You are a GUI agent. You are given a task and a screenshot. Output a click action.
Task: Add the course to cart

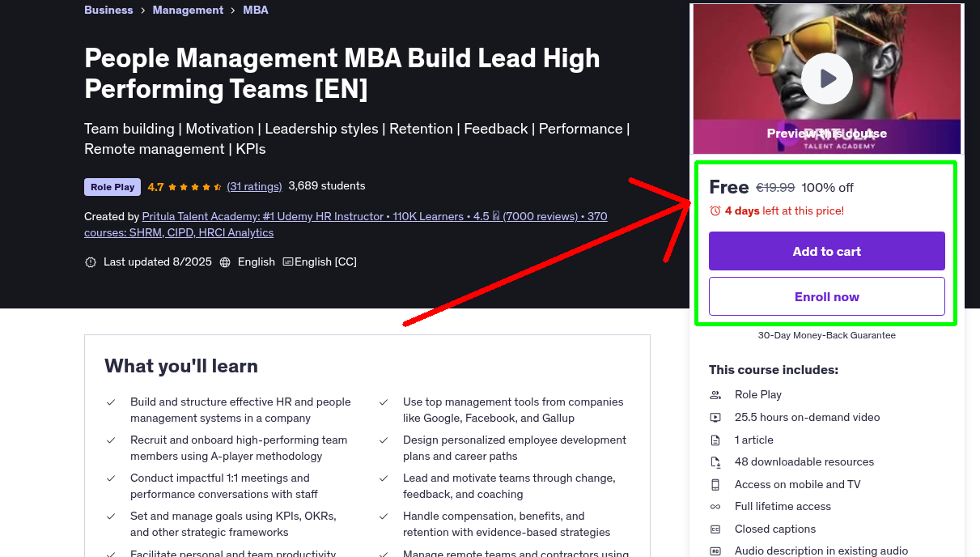827,251
